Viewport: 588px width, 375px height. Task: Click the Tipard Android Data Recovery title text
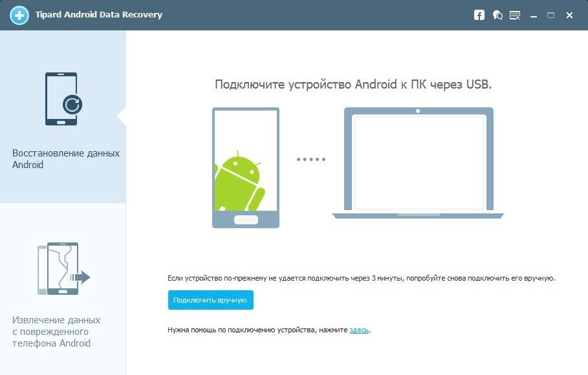[98, 15]
